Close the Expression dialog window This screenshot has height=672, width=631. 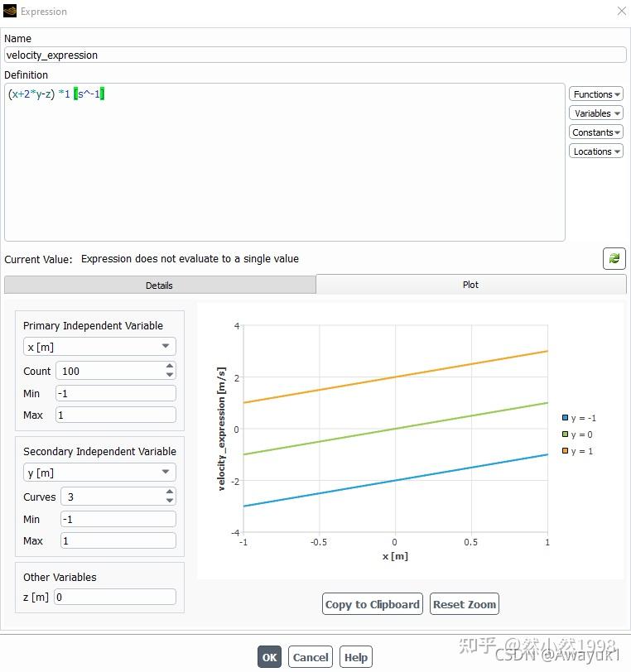click(622, 11)
